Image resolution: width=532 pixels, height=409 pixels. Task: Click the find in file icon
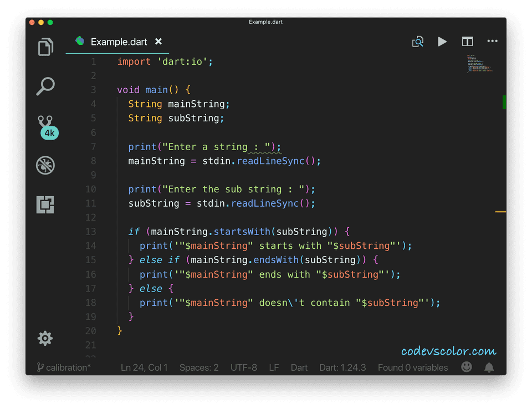pyautogui.click(x=418, y=42)
